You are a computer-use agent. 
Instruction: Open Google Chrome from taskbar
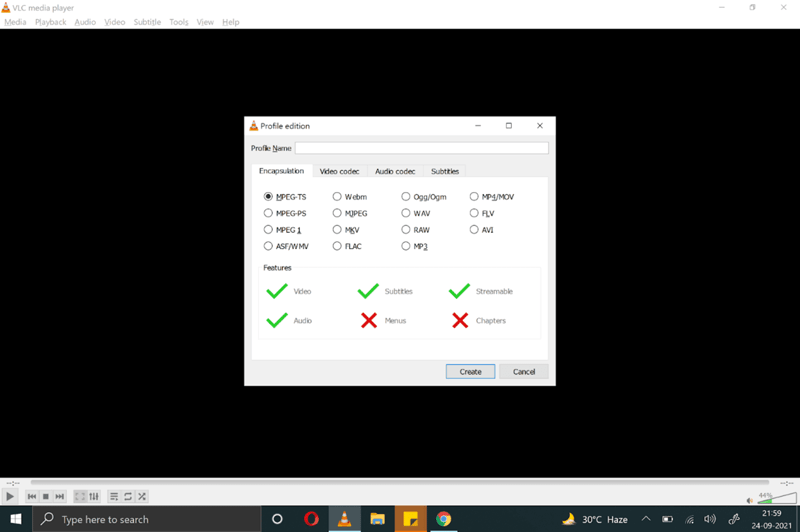[x=443, y=519]
